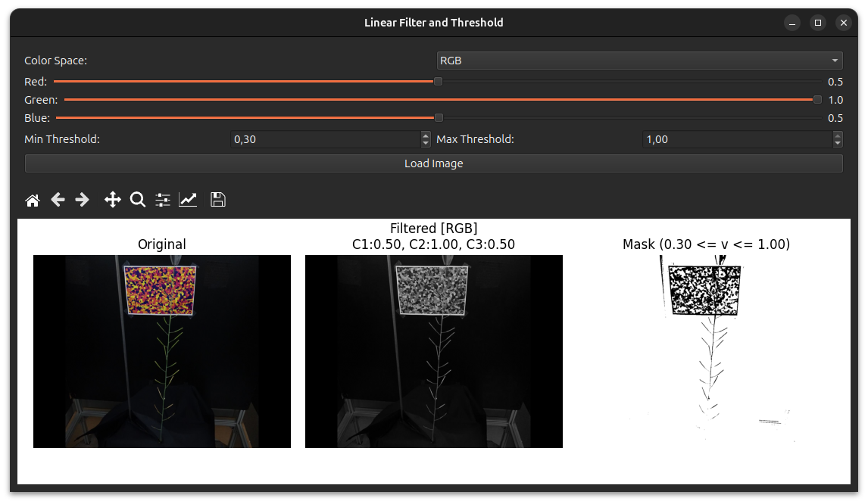Click the Mask image plot
Viewport: 868px width, 504px height.
coord(706,351)
